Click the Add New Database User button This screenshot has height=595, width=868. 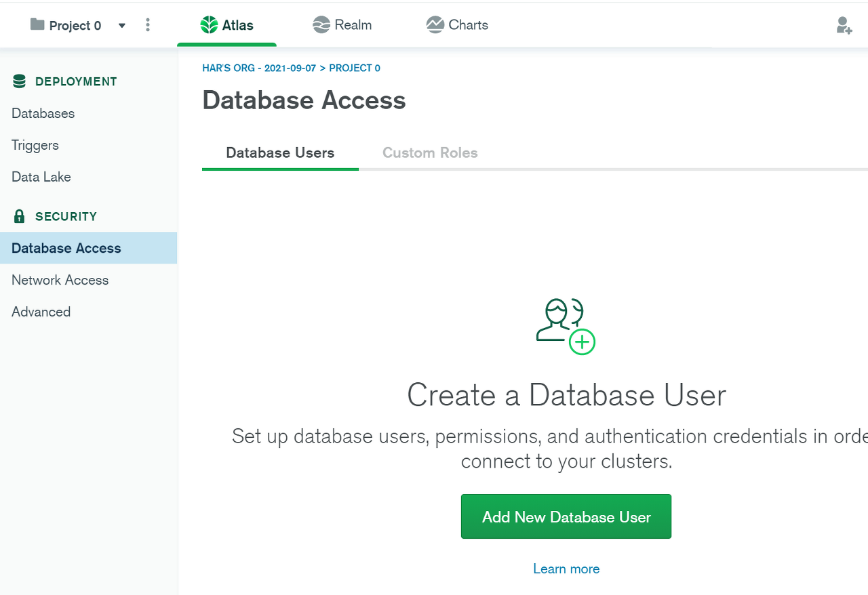(566, 516)
